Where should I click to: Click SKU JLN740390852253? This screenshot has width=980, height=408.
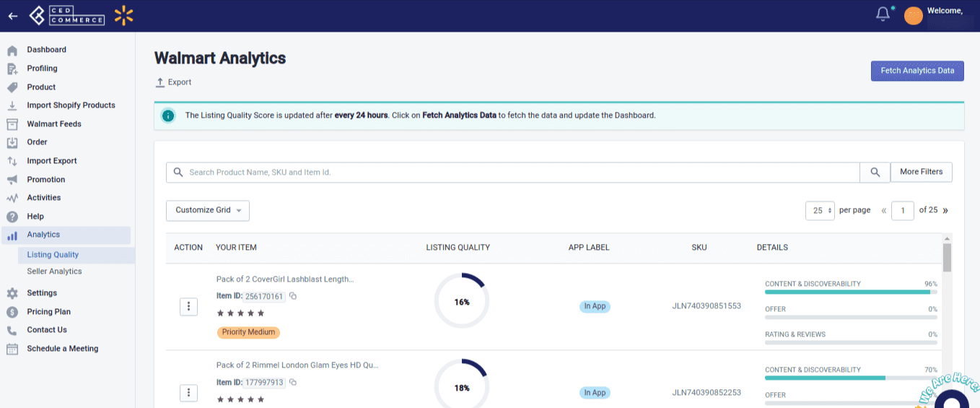point(706,393)
